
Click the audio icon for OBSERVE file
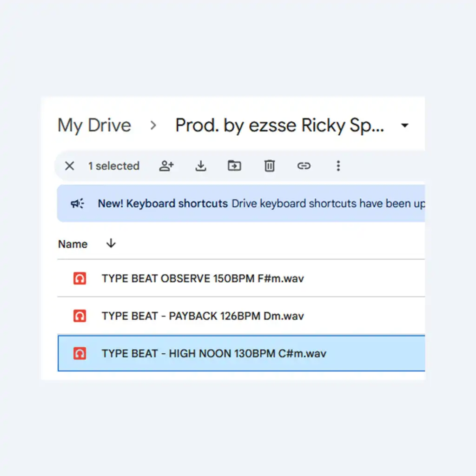tap(80, 278)
